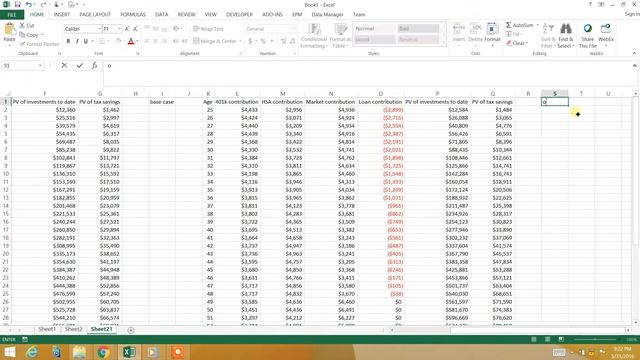
Task: Open Sort & Filter menu
Action: click(548, 35)
